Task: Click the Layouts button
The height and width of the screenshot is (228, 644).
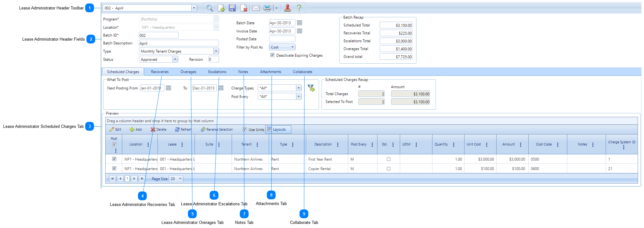Action: pos(278,129)
